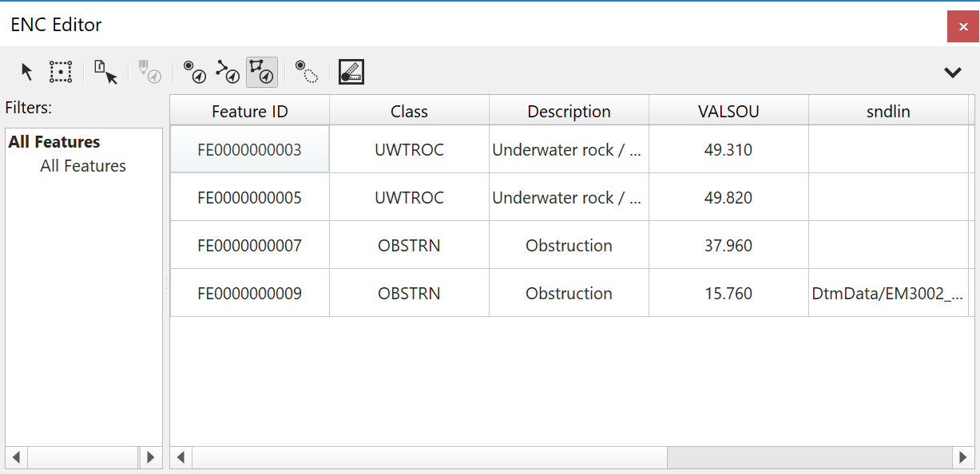This screenshot has height=474, width=980.
Task: Choose the add point feature tool
Action: (x=195, y=72)
